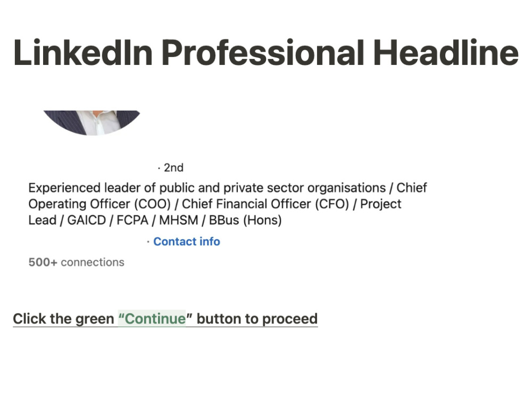The width and height of the screenshot is (532, 399).
Task: Click the word "LinkedIn" in the title
Action: click(83, 53)
